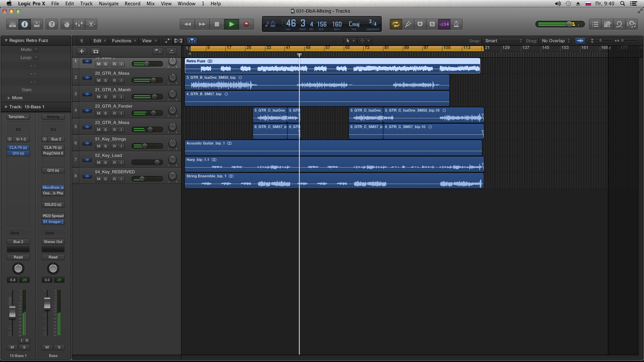Click the MaxxBass plugin slot
This screenshot has height=362, width=644.
pos(53,187)
